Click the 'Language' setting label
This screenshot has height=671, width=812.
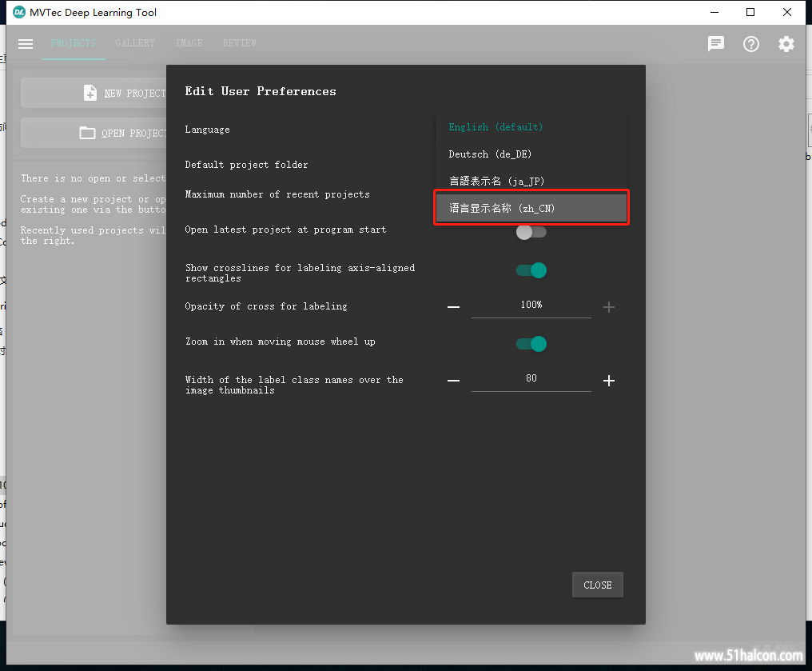[207, 130]
